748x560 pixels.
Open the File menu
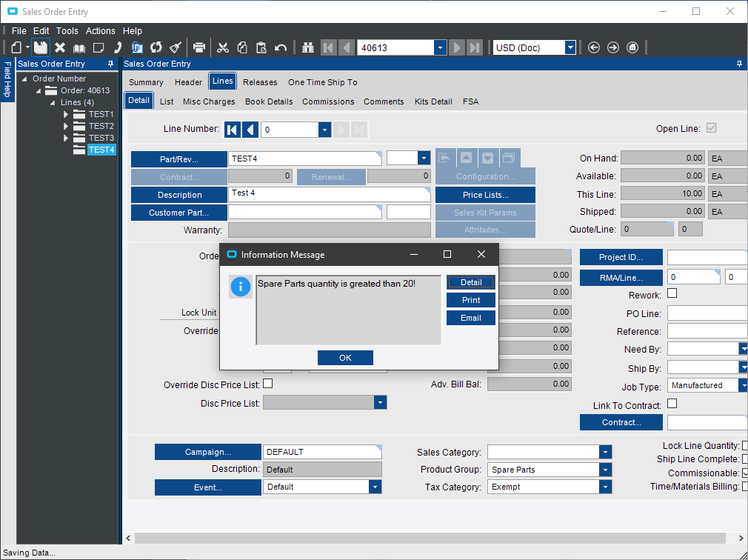[x=19, y=30]
